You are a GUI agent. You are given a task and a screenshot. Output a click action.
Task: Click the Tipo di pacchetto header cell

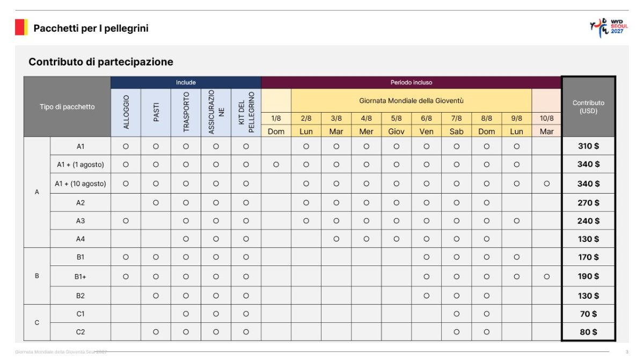point(67,107)
